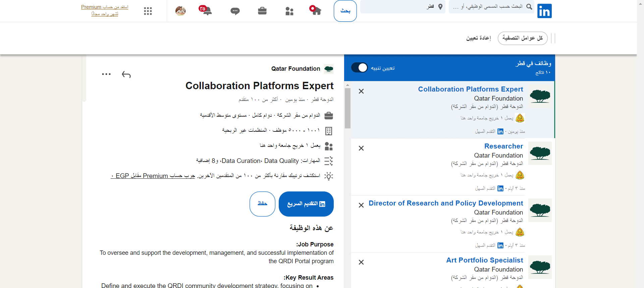Click the location pin icon
The width and height of the screenshot is (644, 288).
[440, 7]
